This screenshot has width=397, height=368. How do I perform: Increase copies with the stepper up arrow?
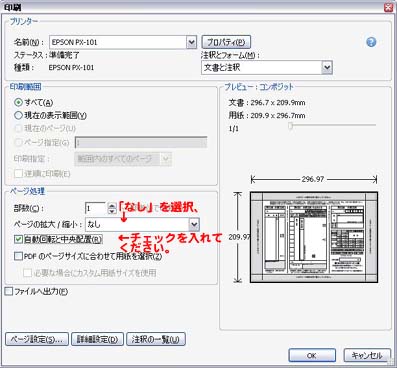point(112,206)
